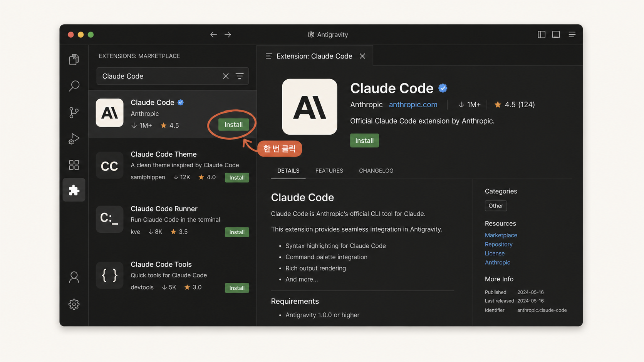Viewport: 644px width, 362px height.
Task: Click the Antigravity 1.0.0 or higher requirement
Action: click(x=322, y=315)
